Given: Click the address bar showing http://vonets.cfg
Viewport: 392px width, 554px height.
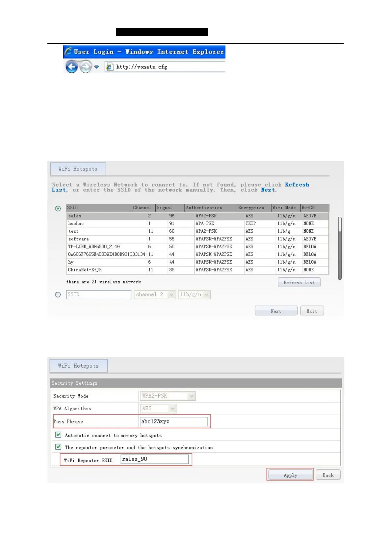Looking at the screenshot, I should tap(165, 67).
